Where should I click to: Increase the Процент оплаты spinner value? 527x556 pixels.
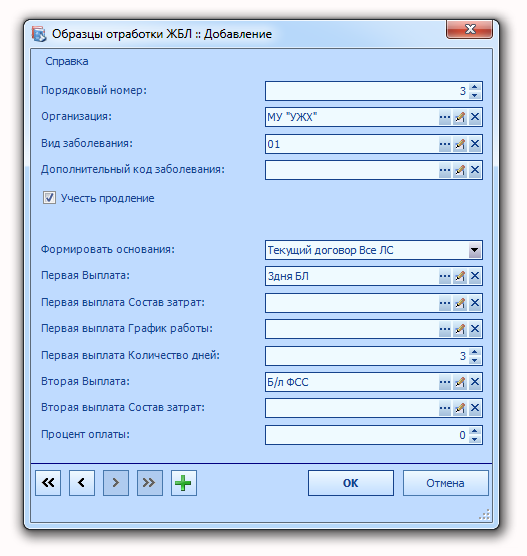[475, 430]
